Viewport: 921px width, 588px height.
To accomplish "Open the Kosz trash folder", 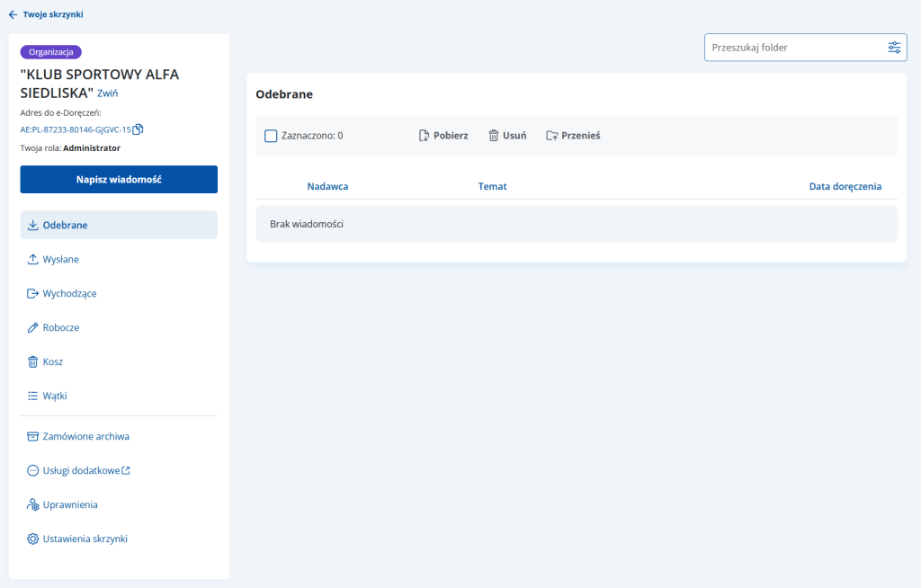I will (x=52, y=361).
